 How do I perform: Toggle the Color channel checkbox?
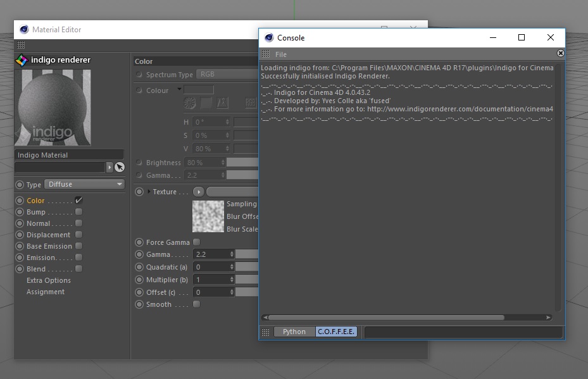click(78, 201)
